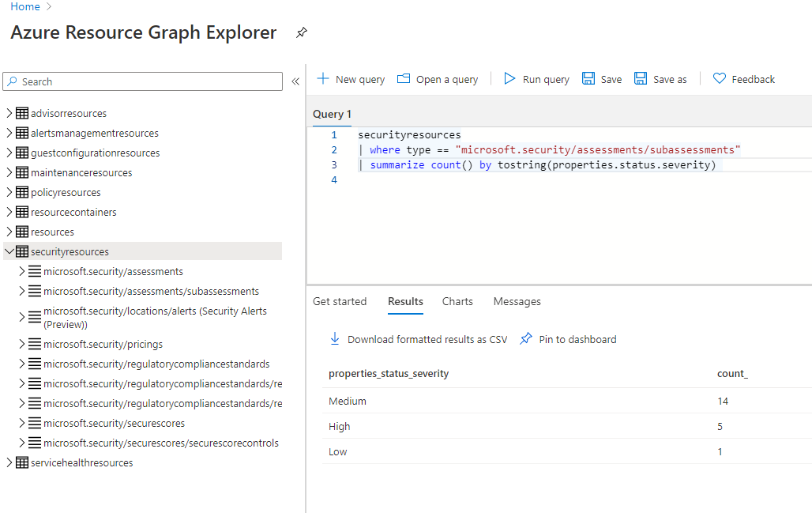This screenshot has width=812, height=513.
Task: Click the Save as disk icon
Action: coord(641,79)
